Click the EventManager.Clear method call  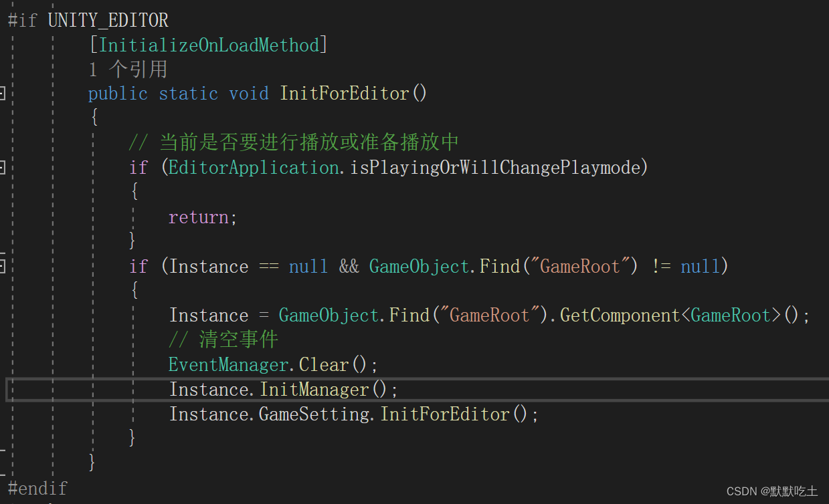[266, 364]
